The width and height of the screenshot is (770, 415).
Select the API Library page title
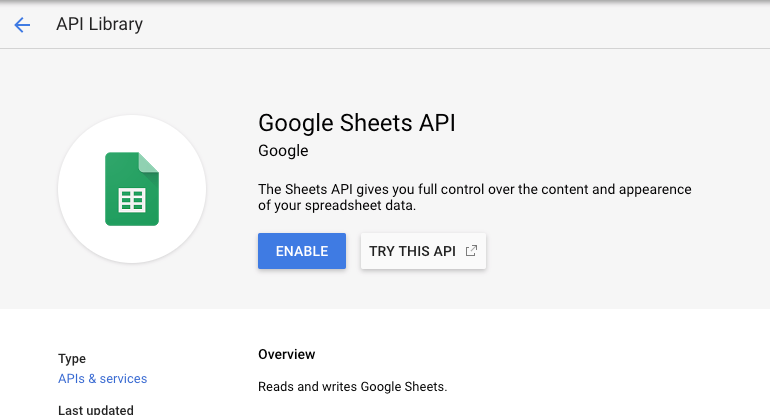(100, 24)
